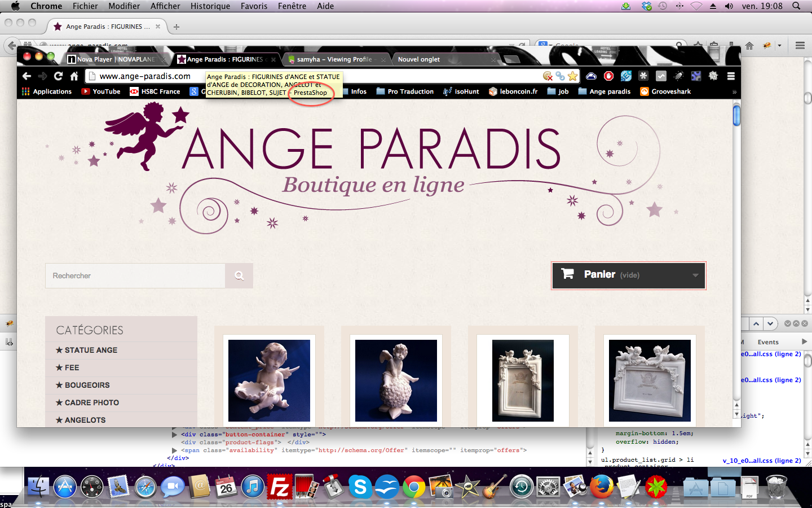Open the App Store from the Dock
Screen dimensions: 812x508
[65, 487]
